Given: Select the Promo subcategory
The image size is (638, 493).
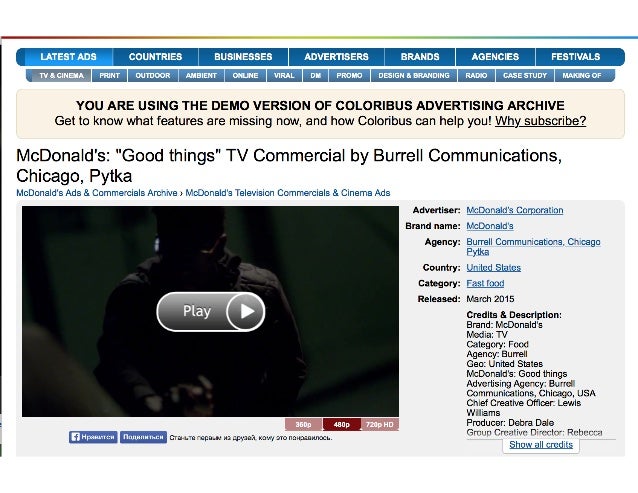Looking at the screenshot, I should pyautogui.click(x=350, y=76).
